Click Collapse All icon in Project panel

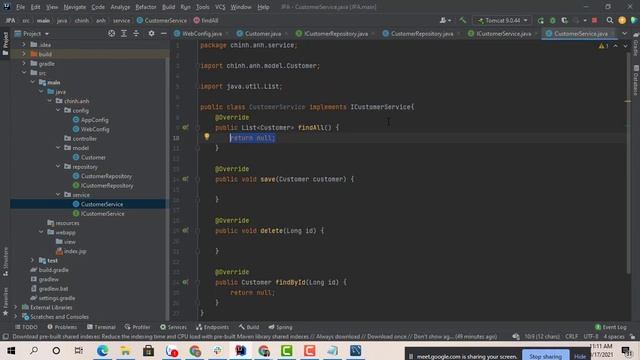coord(136,33)
